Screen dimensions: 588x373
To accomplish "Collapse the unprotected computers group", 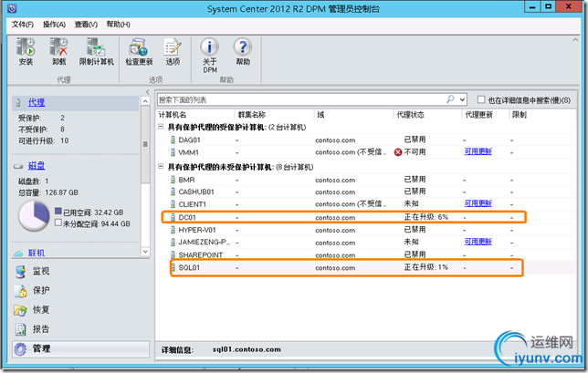I will 161,166.
